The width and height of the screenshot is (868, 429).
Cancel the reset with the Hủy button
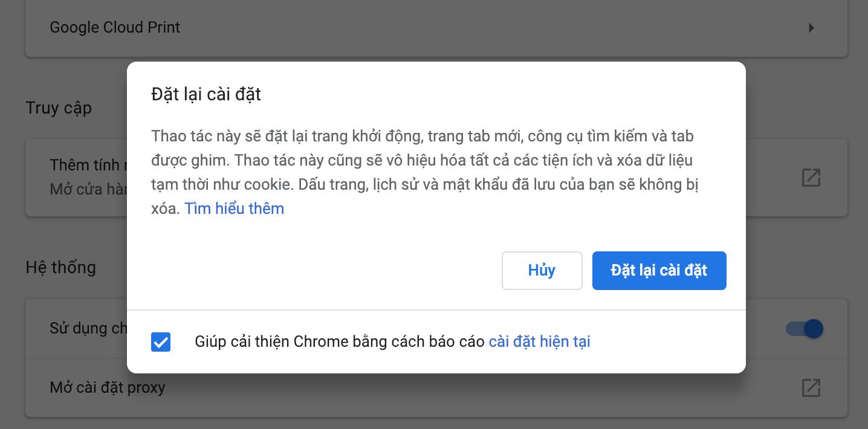click(542, 271)
